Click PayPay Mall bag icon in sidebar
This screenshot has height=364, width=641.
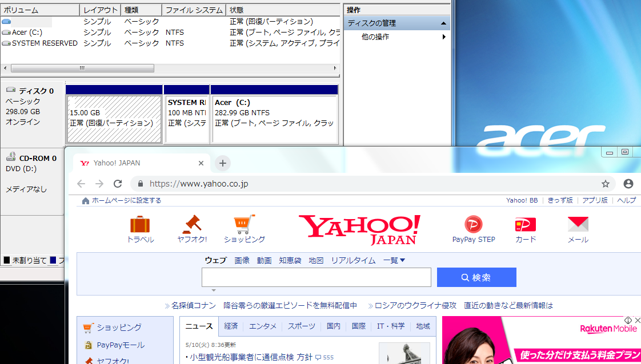[88, 345]
